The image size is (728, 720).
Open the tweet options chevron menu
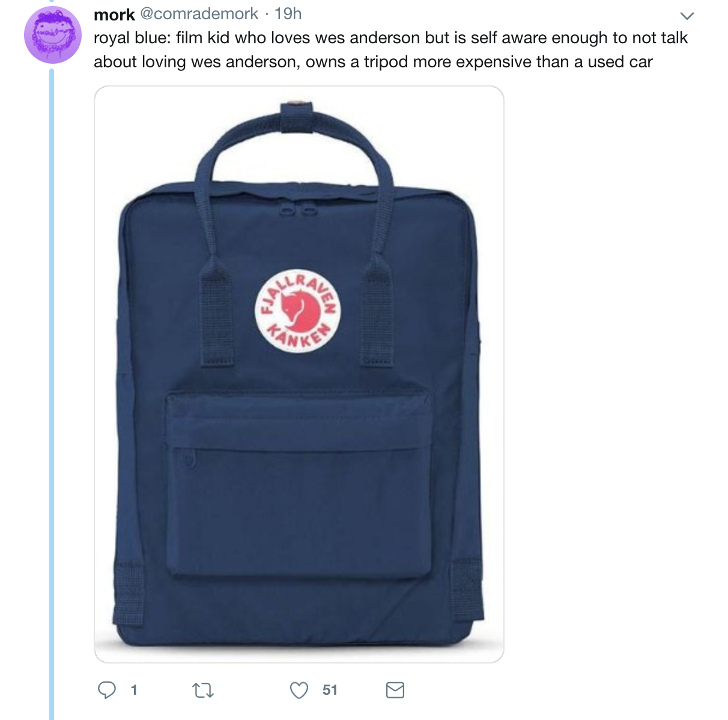point(687,16)
